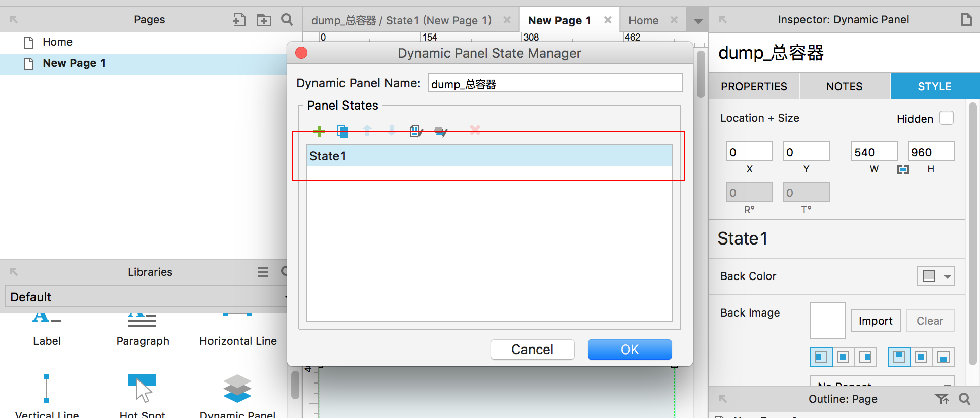The image size is (980, 418).
Task: Click the Dynamic Panel Name field
Action: click(555, 83)
